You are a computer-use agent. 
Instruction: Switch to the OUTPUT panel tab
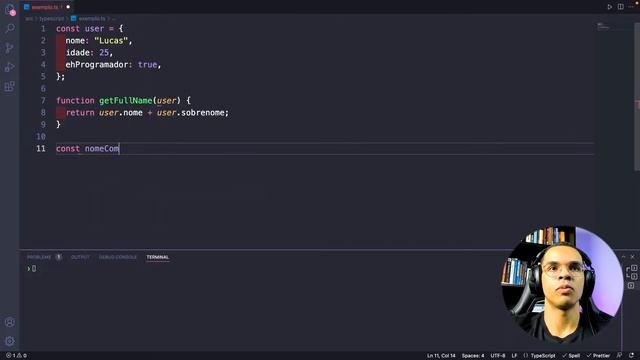tap(80, 257)
